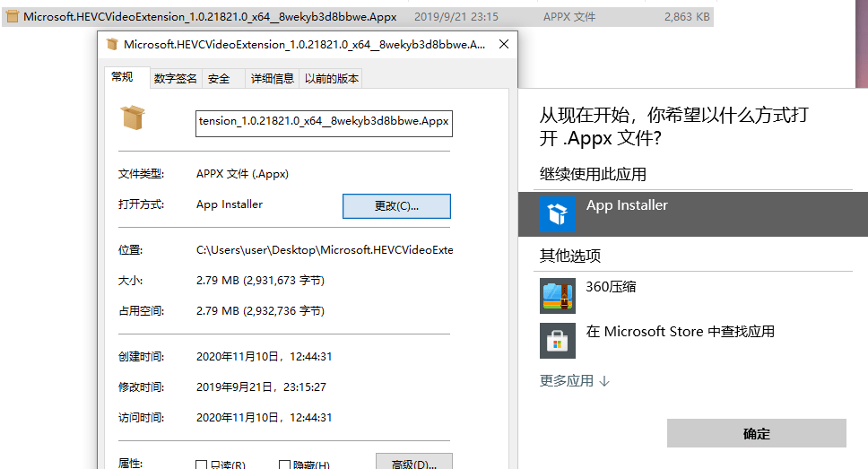Click the Microsoft Store bag icon
868x469 pixels.
[558, 341]
